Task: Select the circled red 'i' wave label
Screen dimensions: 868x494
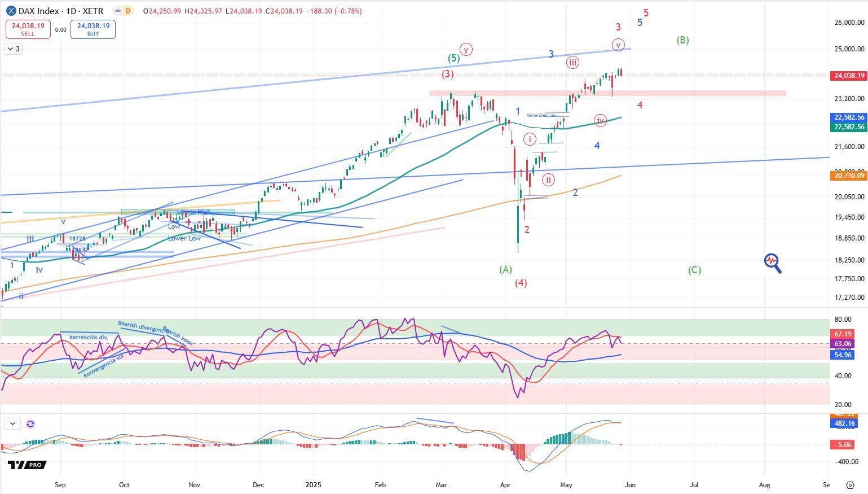Action: click(530, 139)
